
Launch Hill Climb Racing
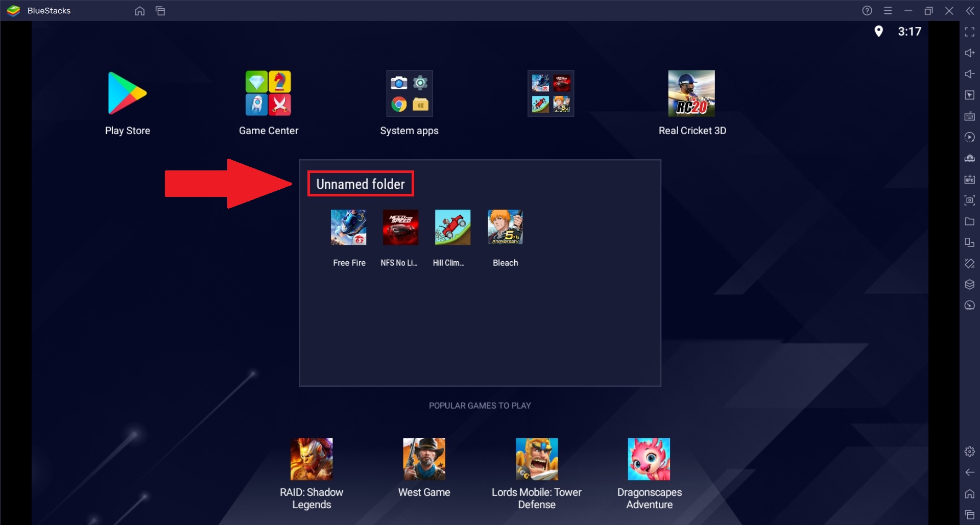click(x=452, y=227)
